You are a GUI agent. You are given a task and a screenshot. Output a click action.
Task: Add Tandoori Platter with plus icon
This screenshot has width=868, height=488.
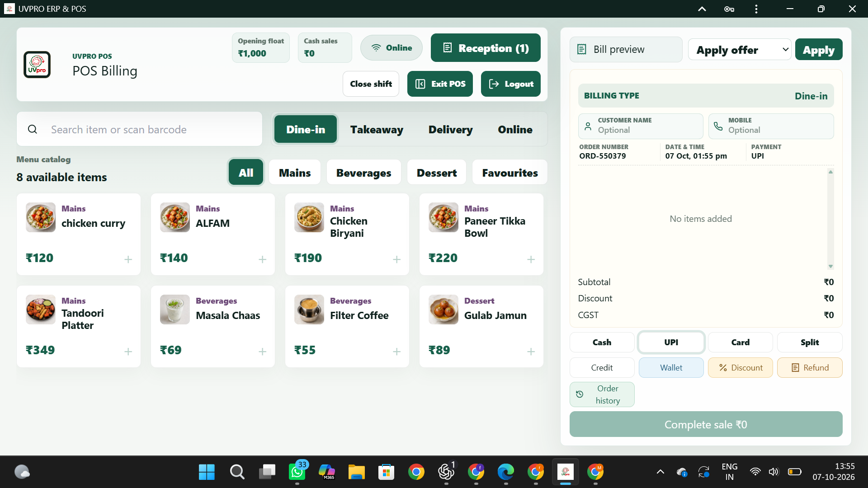[128, 352]
